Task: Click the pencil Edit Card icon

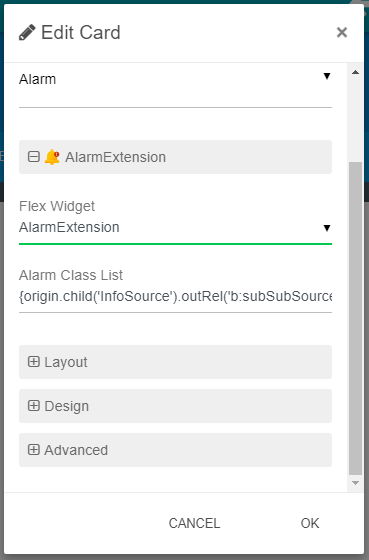Action: coord(27,32)
